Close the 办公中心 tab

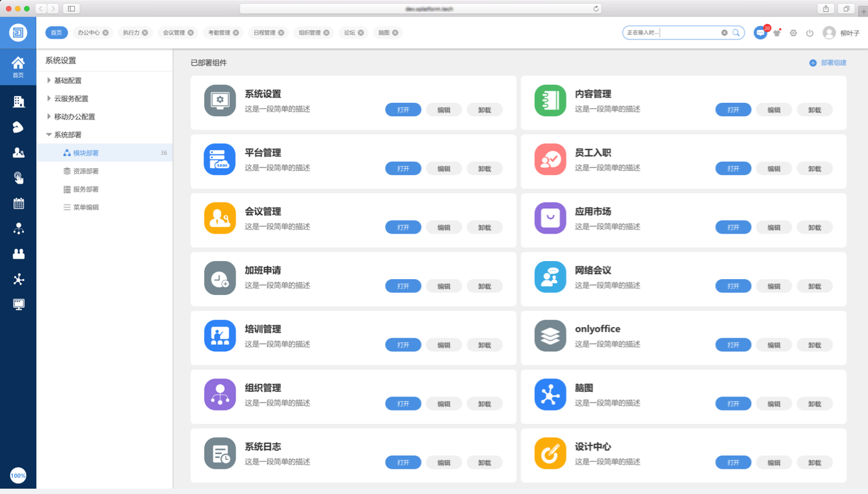coord(105,33)
